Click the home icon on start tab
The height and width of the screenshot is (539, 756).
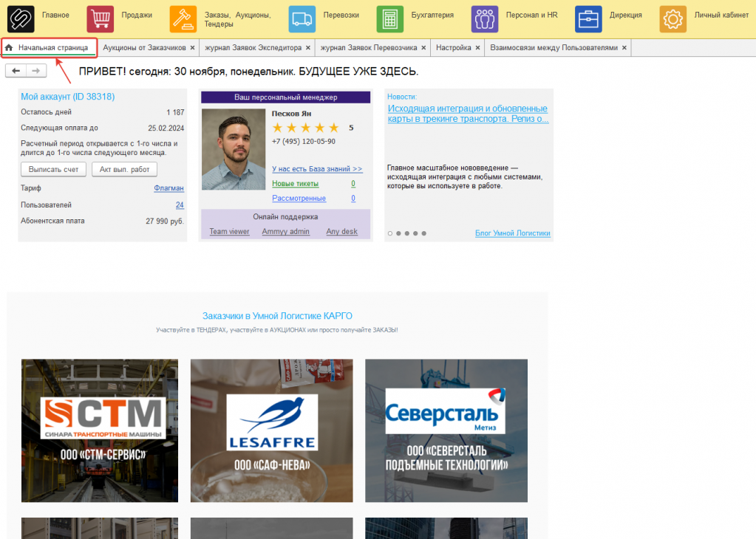(x=9, y=47)
